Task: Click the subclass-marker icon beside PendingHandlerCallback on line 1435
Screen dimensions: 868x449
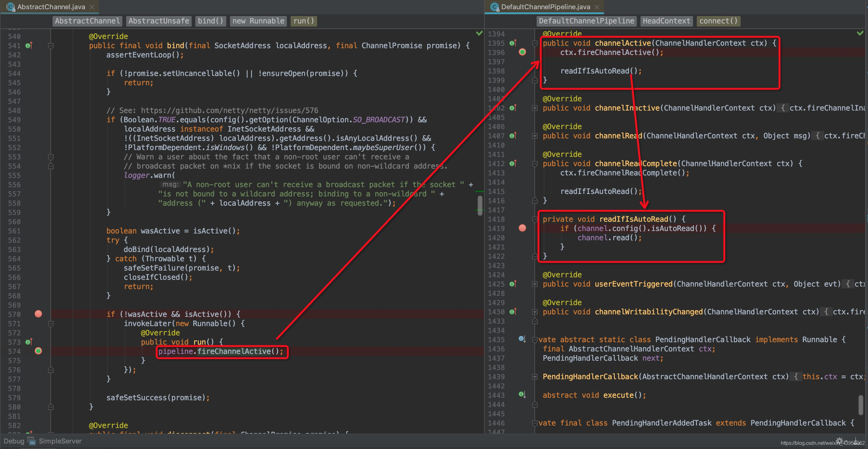Action: coord(522,339)
